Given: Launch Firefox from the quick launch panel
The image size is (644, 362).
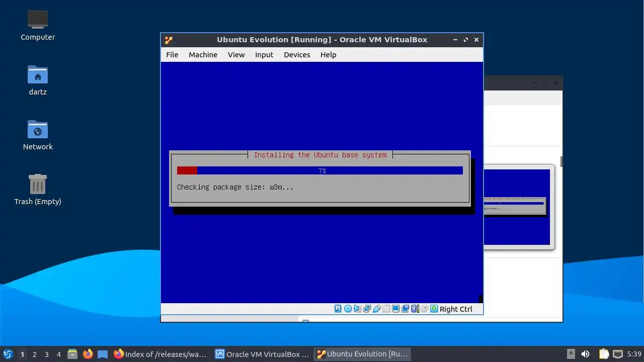Looking at the screenshot, I should pos(88,354).
